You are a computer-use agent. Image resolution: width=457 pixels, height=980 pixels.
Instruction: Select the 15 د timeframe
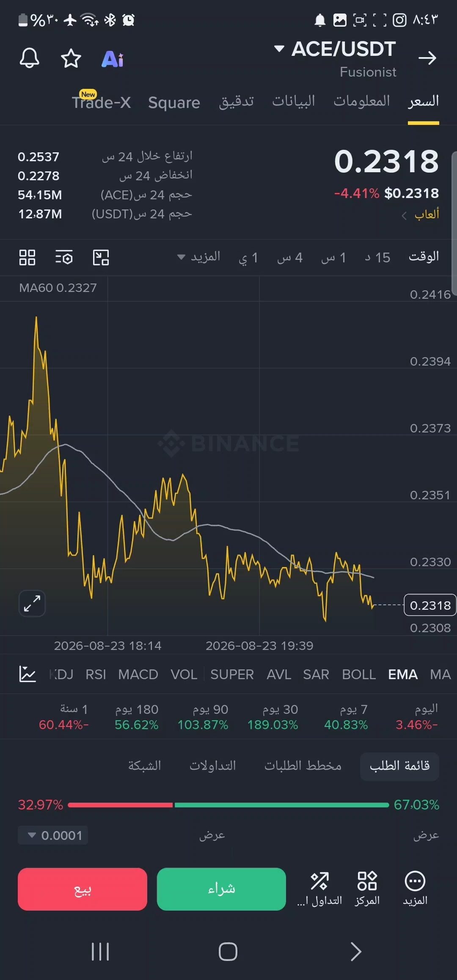point(377,258)
